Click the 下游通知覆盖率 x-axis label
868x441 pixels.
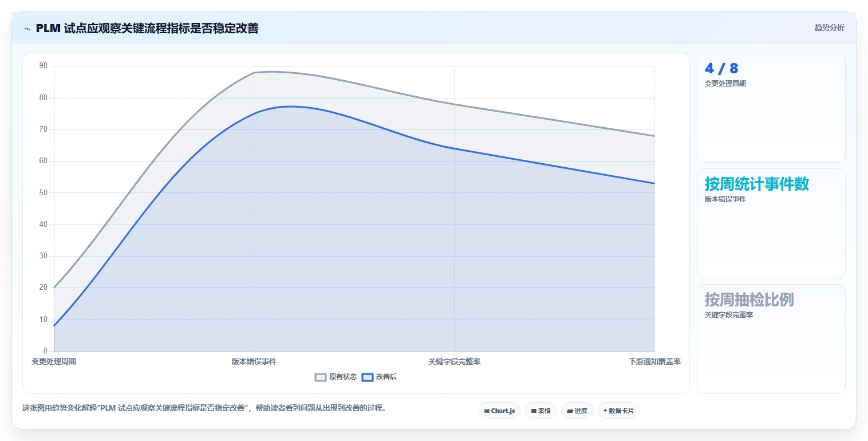(x=654, y=361)
